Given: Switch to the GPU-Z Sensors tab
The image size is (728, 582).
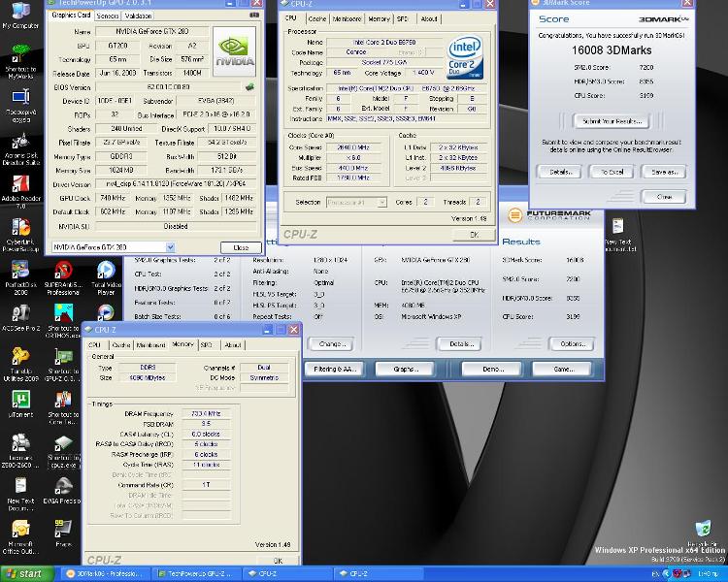Looking at the screenshot, I should pos(108,16).
